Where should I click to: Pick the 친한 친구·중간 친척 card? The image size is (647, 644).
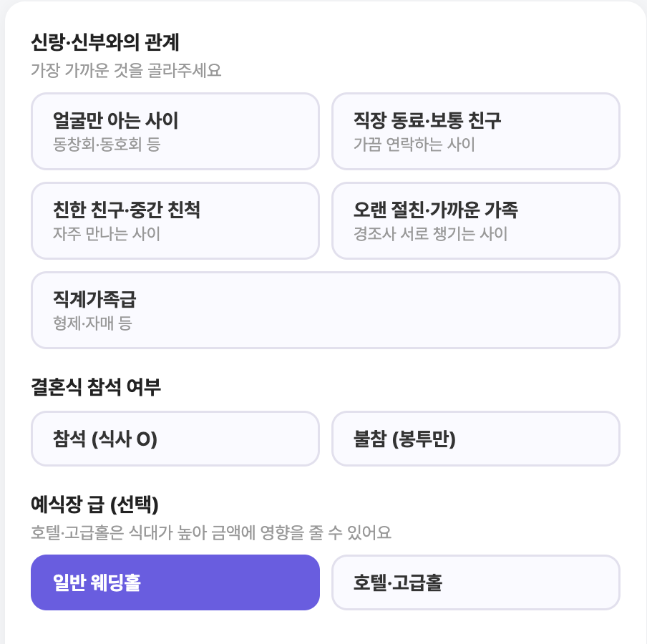click(x=175, y=220)
